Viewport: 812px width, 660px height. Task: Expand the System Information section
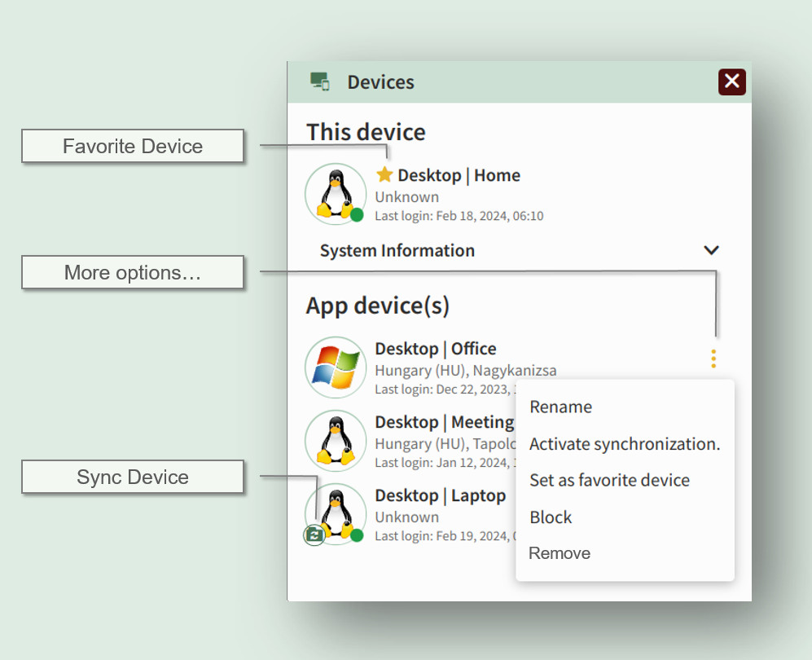519,250
